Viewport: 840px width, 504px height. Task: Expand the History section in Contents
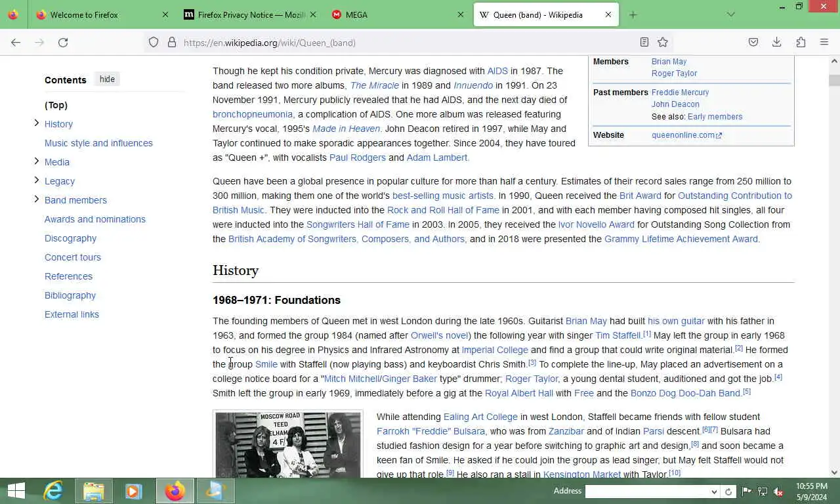(37, 123)
